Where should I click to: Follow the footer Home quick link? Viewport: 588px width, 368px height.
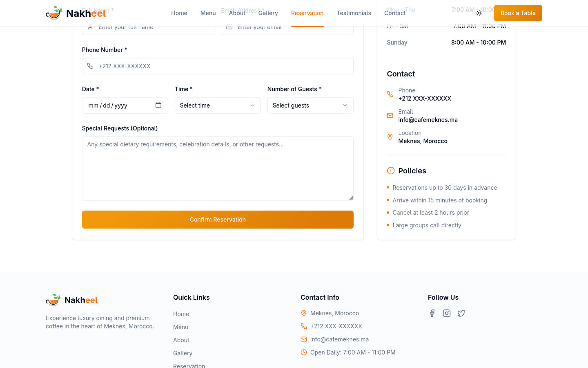(x=181, y=314)
